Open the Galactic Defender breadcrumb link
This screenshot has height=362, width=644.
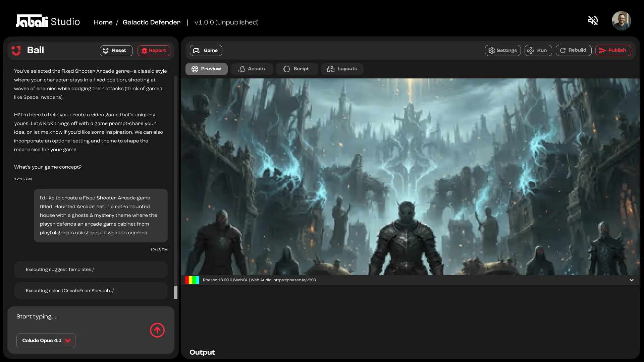(151, 22)
